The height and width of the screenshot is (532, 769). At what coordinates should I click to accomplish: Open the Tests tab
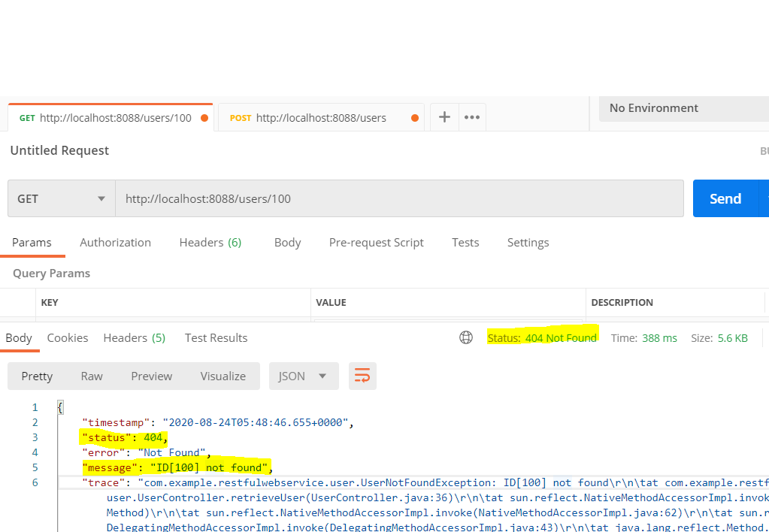pyautogui.click(x=465, y=242)
